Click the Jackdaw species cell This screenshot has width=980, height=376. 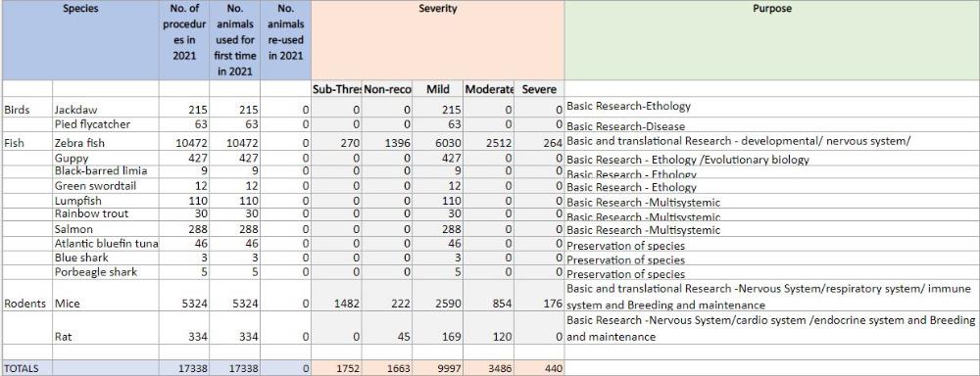(106, 110)
